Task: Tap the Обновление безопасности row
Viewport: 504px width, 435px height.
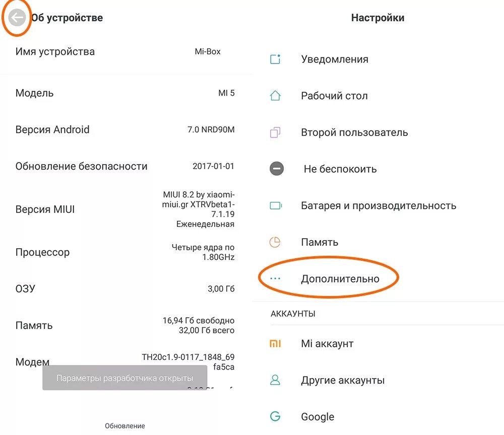Action: tap(126, 166)
